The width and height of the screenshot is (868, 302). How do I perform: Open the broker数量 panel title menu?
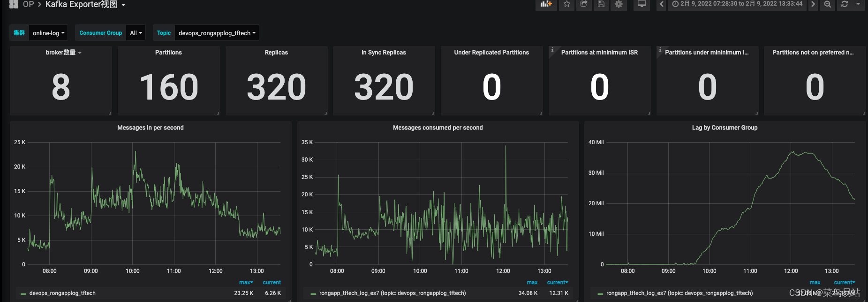(63, 53)
